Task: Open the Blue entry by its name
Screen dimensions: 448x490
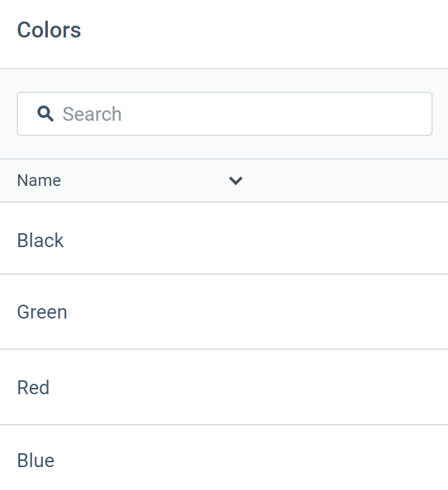Action: pyautogui.click(x=35, y=461)
